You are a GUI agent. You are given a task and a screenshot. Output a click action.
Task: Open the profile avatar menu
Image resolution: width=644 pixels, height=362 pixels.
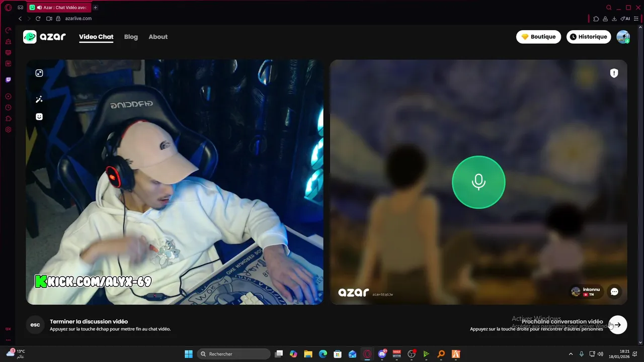[623, 37]
